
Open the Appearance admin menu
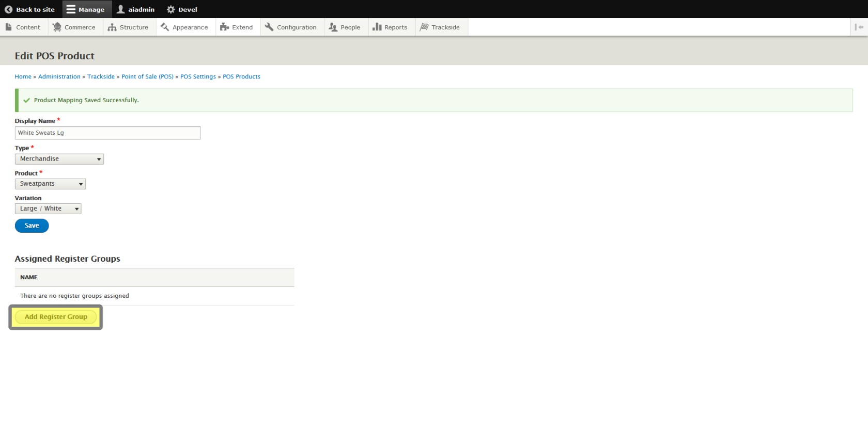[185, 27]
